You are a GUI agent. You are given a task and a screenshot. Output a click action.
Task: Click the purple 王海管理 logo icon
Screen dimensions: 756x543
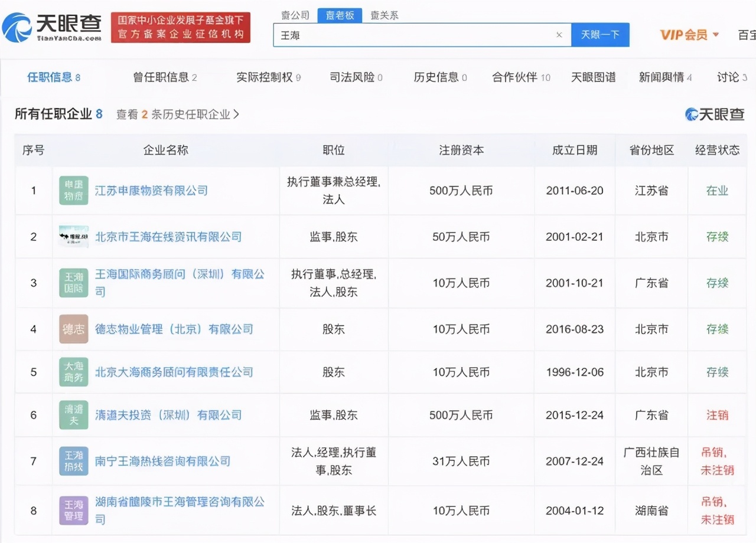click(x=73, y=511)
